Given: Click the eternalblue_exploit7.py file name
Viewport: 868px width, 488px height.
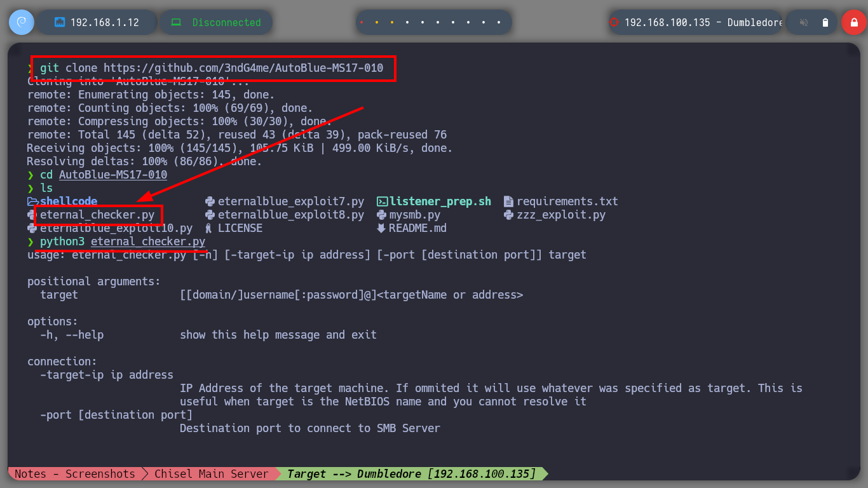Looking at the screenshot, I should click(x=291, y=201).
